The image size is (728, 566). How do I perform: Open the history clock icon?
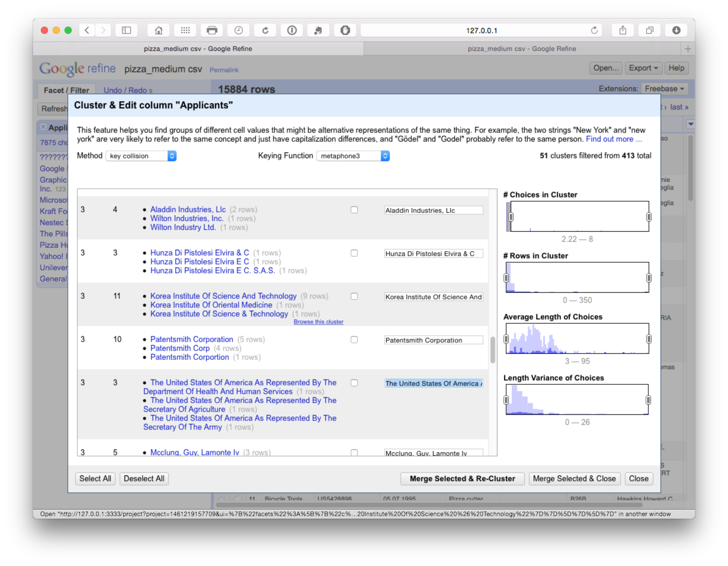pyautogui.click(x=238, y=30)
